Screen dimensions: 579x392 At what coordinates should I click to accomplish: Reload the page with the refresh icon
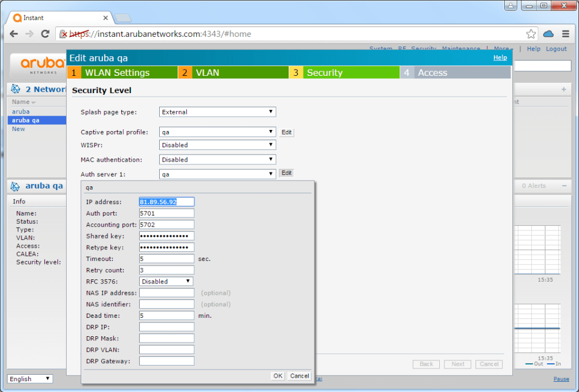(x=45, y=34)
